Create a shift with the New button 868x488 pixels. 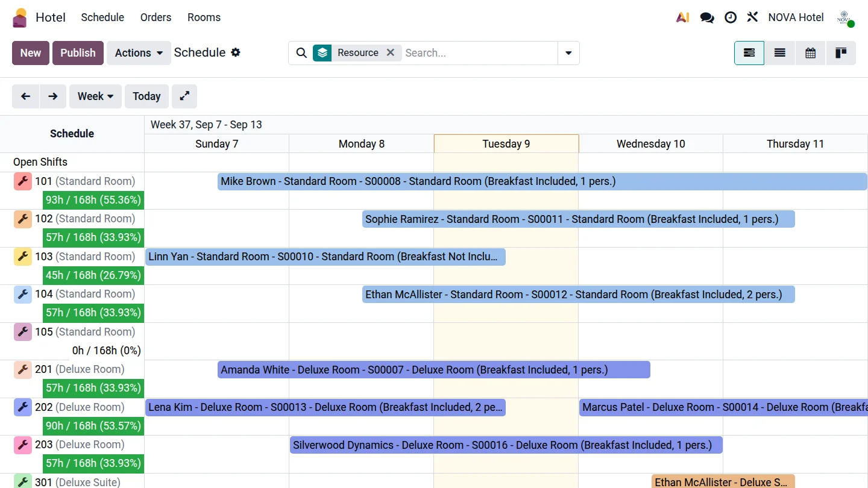[30, 53]
